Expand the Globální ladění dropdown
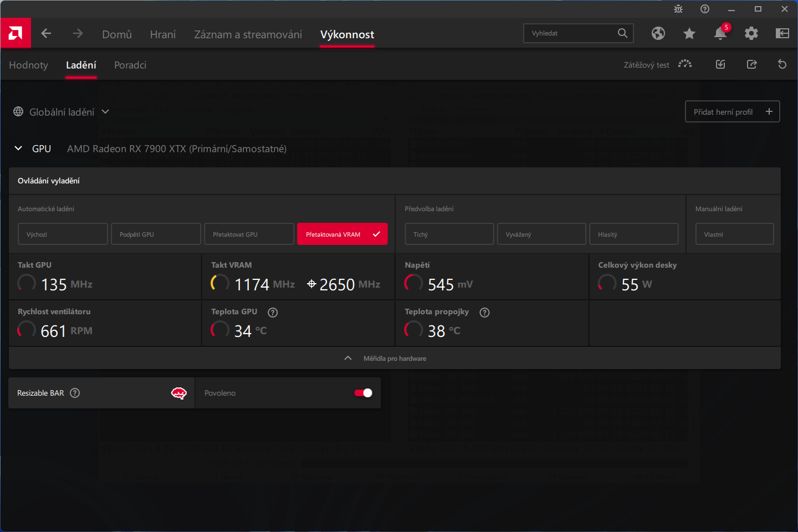Image resolution: width=798 pixels, height=532 pixels. tap(105, 112)
